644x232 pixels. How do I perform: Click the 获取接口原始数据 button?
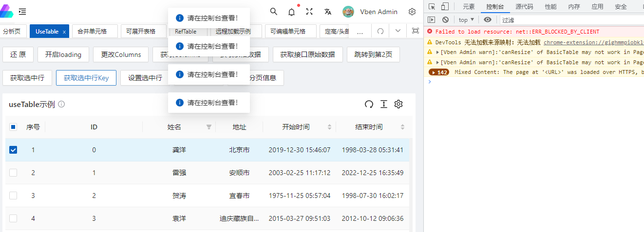(307, 54)
